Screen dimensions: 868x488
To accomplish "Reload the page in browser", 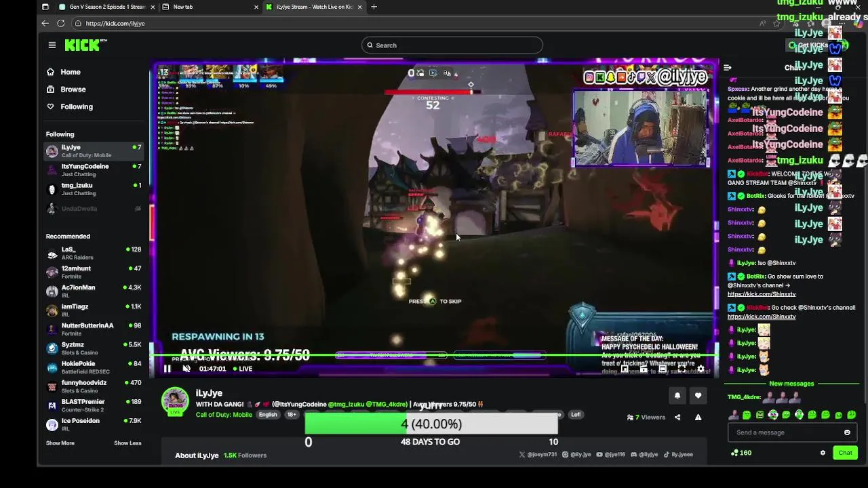I will tap(60, 23).
